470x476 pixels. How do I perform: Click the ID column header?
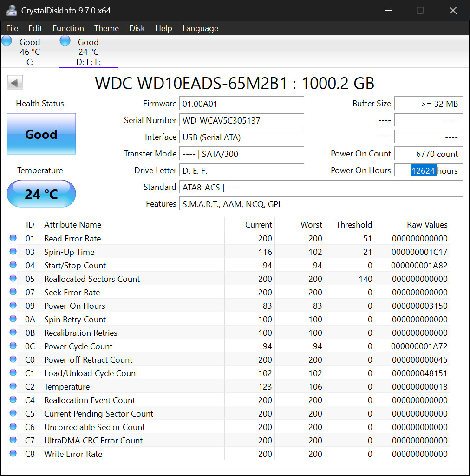[30, 225]
